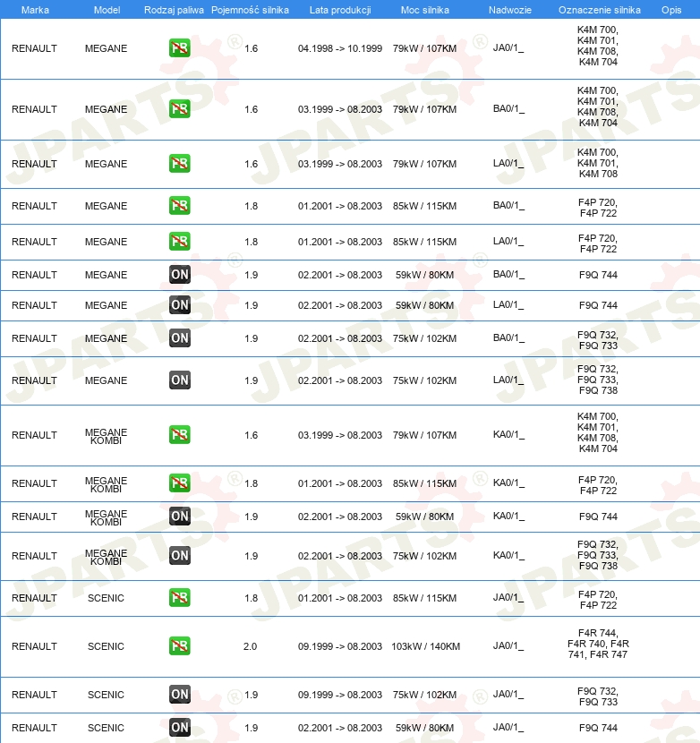The image size is (700, 743).
Task: Click K4M engine codes in Megane Kombi row
Action: tap(598, 432)
